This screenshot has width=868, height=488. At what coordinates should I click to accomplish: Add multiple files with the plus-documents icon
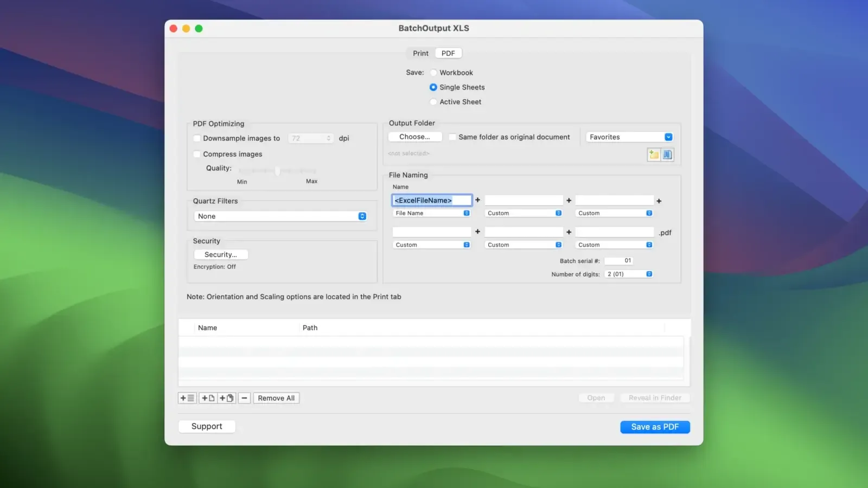pos(226,397)
